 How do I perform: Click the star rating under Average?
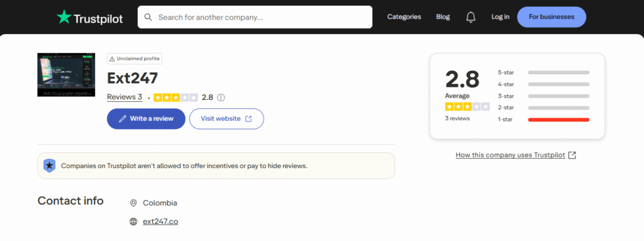tap(467, 107)
